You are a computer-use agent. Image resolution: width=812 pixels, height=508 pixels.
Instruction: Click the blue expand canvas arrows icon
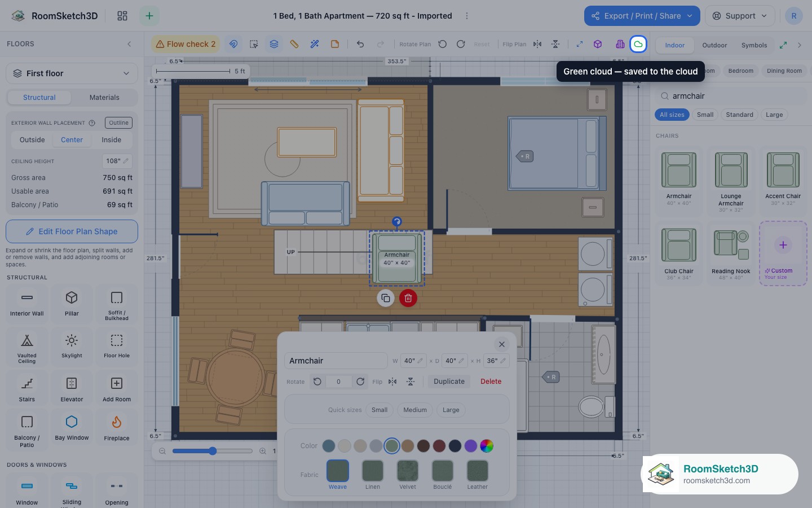point(579,44)
